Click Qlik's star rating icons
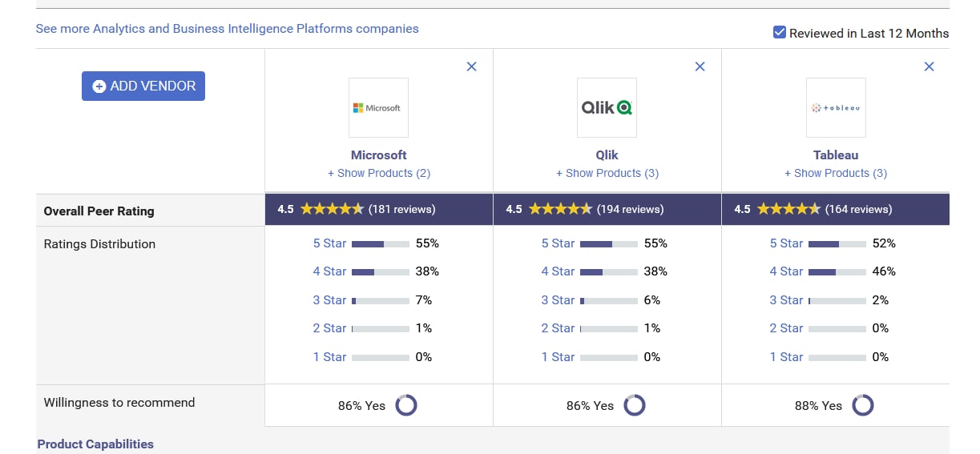 560,209
